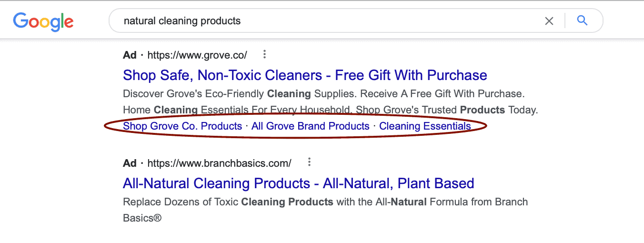
Task: Click the Google logo
Action: pyautogui.click(x=43, y=21)
